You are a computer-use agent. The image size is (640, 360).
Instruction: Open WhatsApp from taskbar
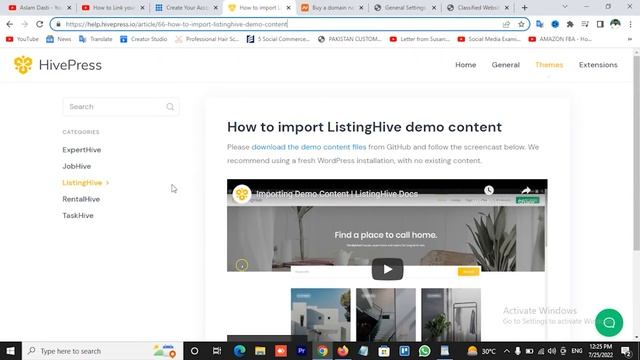coord(424,351)
